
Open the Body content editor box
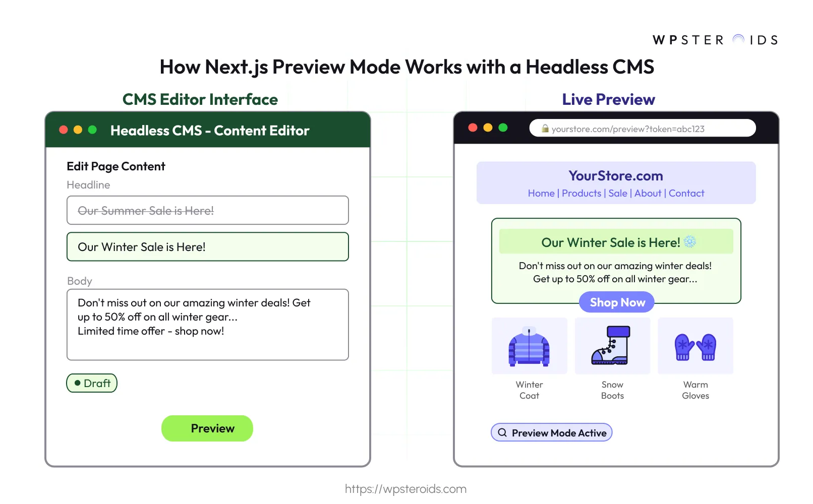point(207,324)
